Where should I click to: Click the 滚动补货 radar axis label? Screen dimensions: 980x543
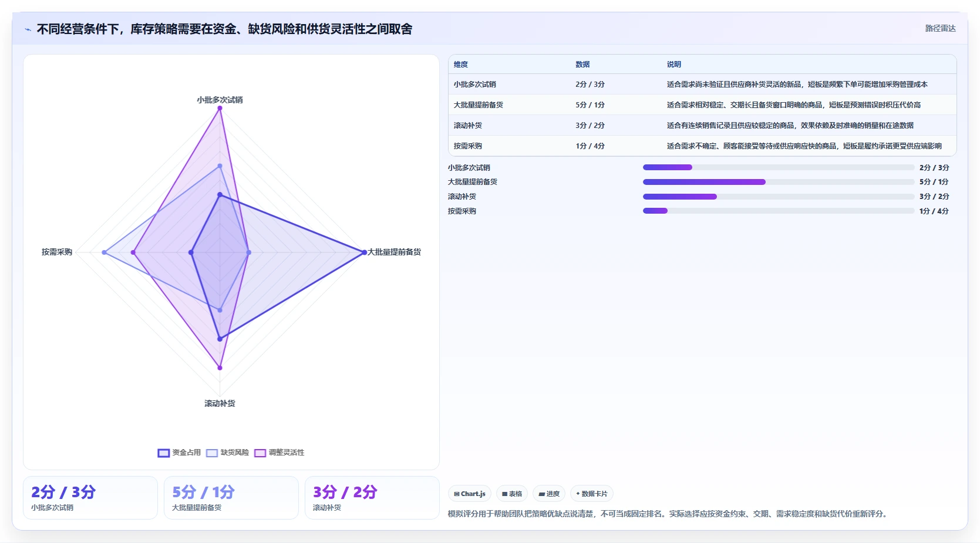point(220,403)
